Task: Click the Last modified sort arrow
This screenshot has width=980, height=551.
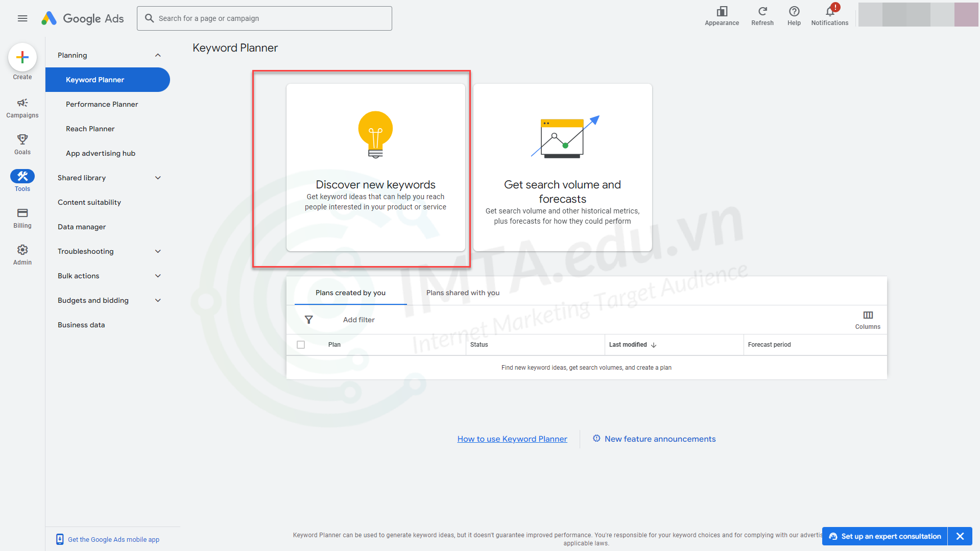Action: tap(654, 345)
